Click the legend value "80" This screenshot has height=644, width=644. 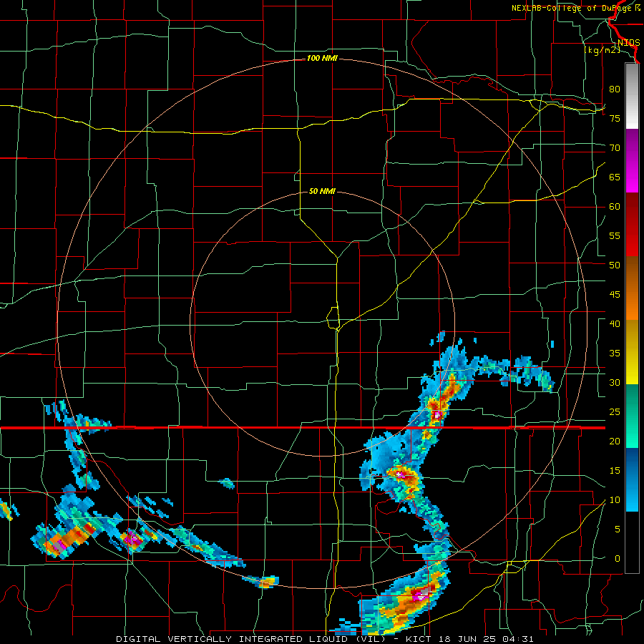tap(615, 89)
